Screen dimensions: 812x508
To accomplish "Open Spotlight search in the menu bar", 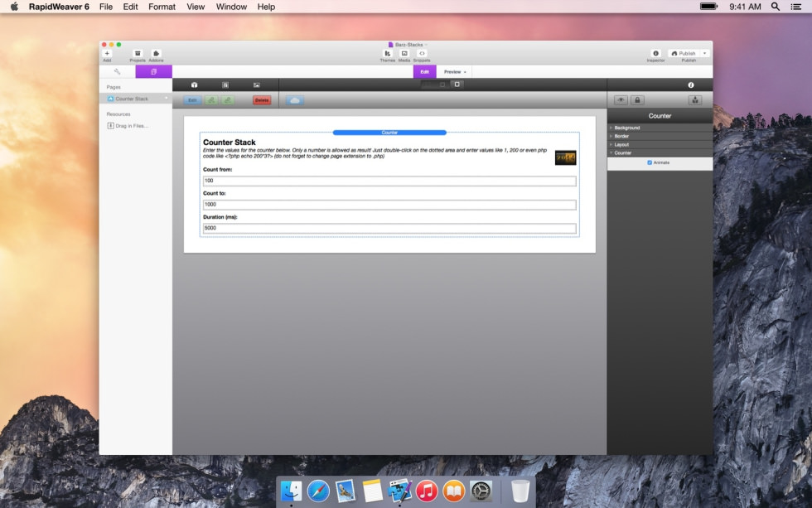I will point(776,7).
